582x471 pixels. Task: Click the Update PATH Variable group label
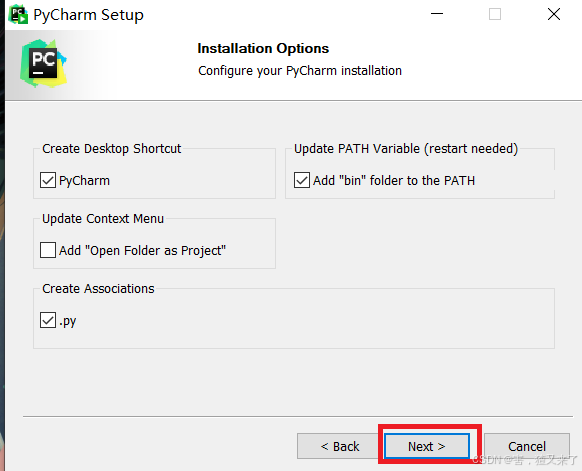click(406, 148)
